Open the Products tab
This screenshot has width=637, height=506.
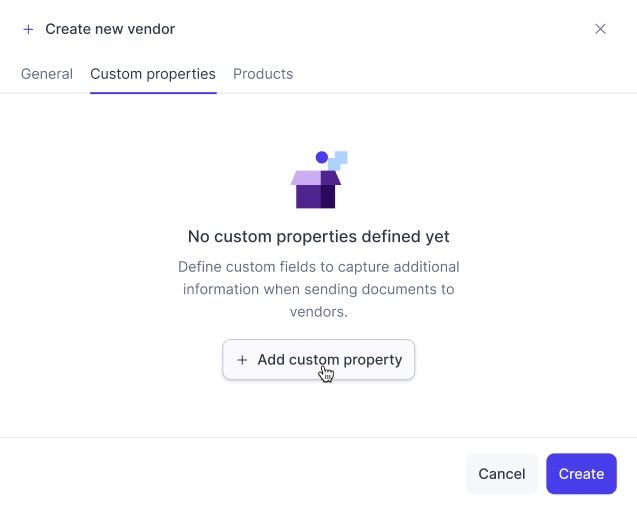(x=263, y=74)
